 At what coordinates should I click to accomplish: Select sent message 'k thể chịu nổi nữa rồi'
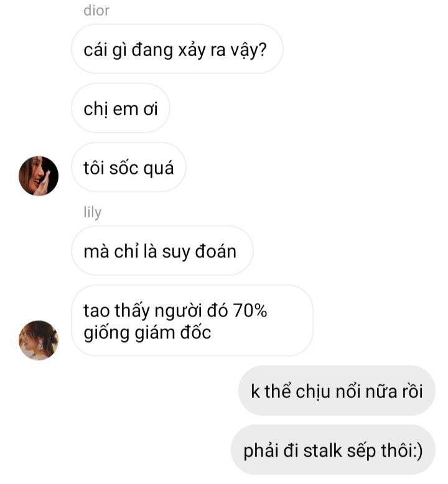pyautogui.click(x=337, y=391)
